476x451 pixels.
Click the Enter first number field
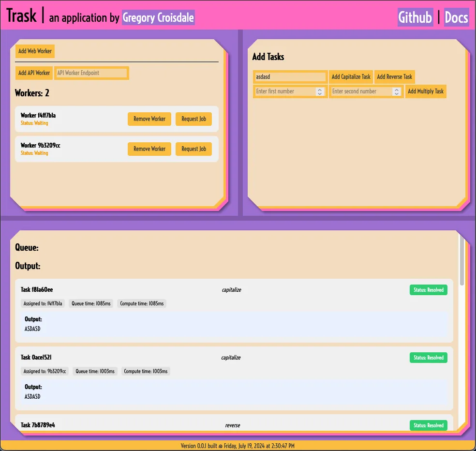284,91
